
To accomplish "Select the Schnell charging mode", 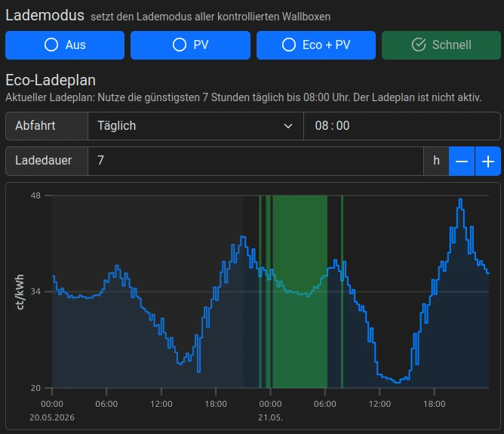I will 441,45.
